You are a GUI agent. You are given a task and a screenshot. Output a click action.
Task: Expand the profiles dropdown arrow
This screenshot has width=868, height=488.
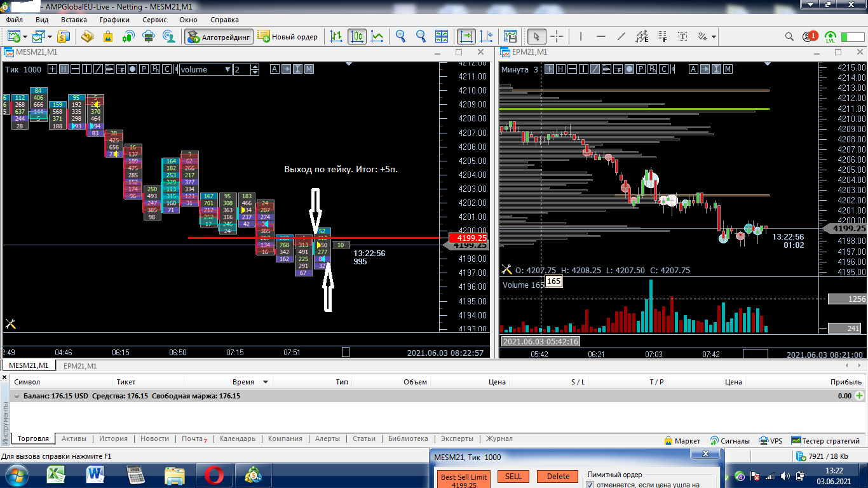[50, 37]
